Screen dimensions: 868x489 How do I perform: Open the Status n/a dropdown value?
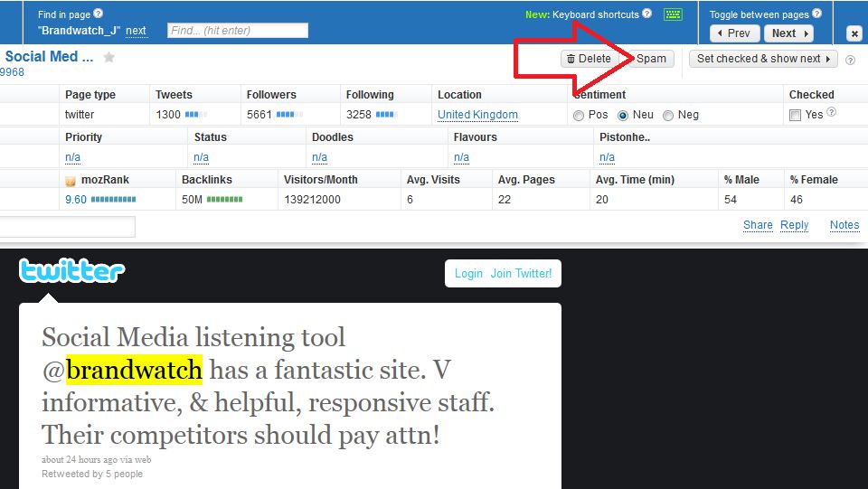pyautogui.click(x=201, y=157)
